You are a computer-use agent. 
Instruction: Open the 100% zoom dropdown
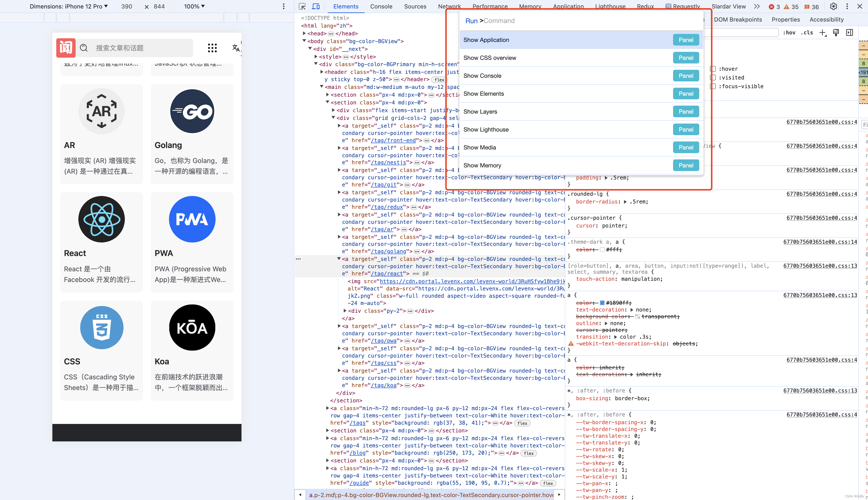point(194,7)
